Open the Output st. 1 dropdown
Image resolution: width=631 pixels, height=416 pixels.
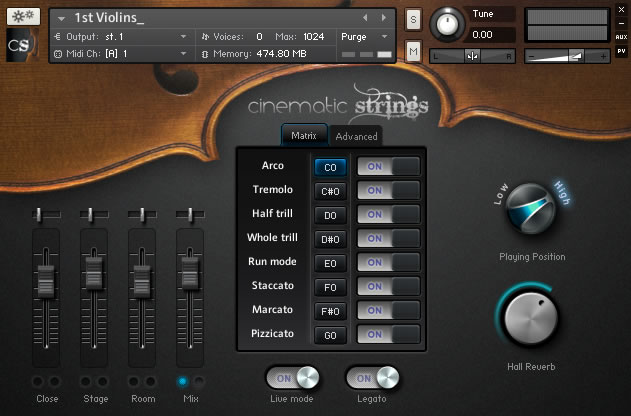[x=184, y=37]
